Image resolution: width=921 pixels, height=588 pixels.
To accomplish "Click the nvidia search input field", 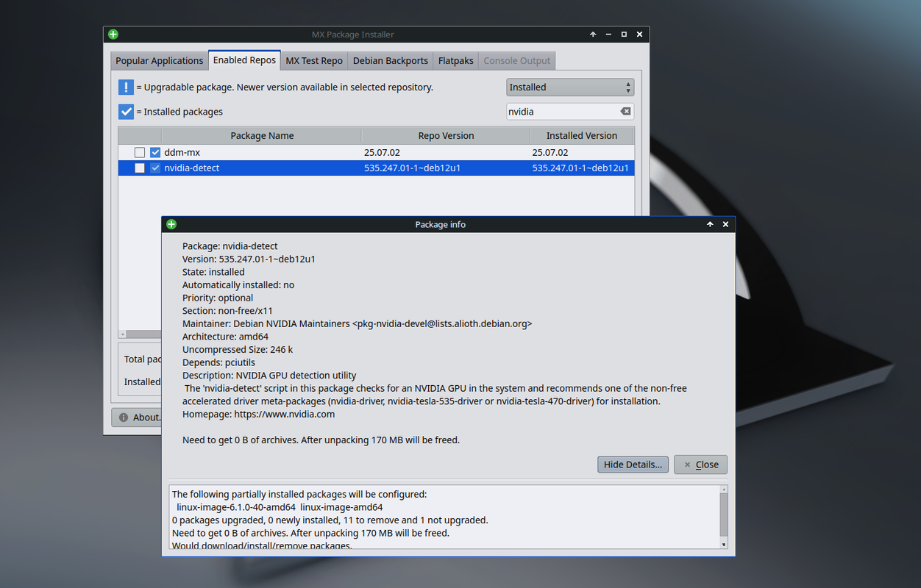I will click(563, 112).
